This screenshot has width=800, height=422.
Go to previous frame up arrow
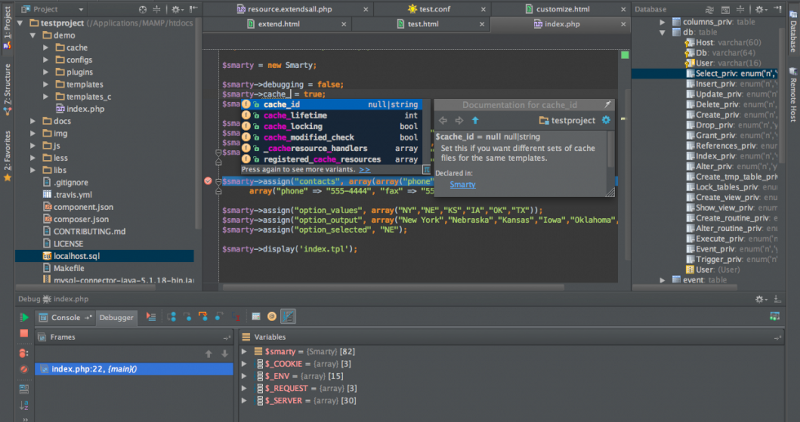point(209,354)
